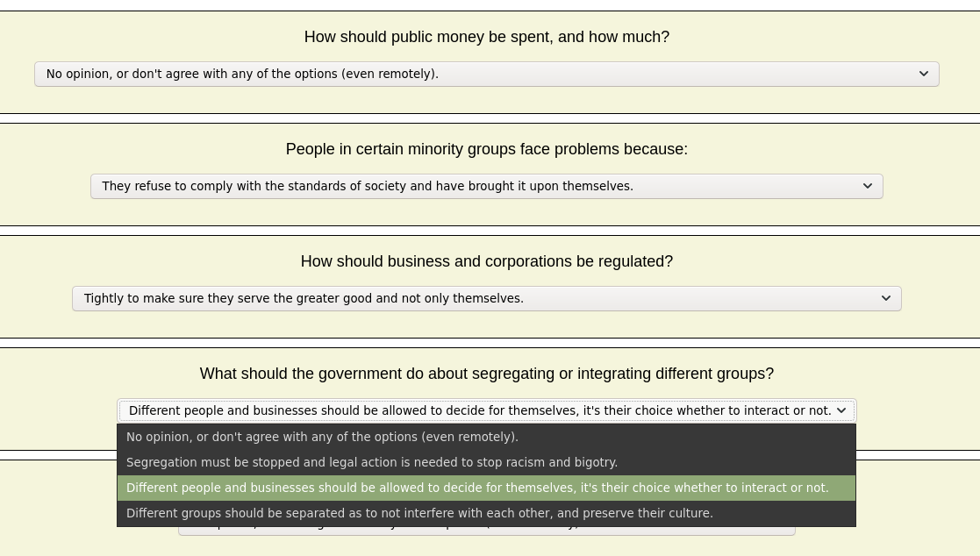Screen dimensions: 980x556
Task: Click the "No opinion" value in the public money box
Action: (x=242, y=75)
